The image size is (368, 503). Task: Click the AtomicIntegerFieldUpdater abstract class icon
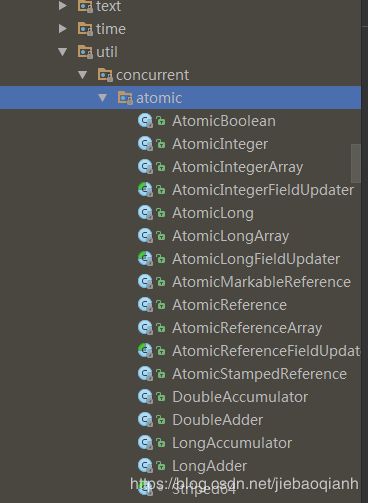pos(145,190)
